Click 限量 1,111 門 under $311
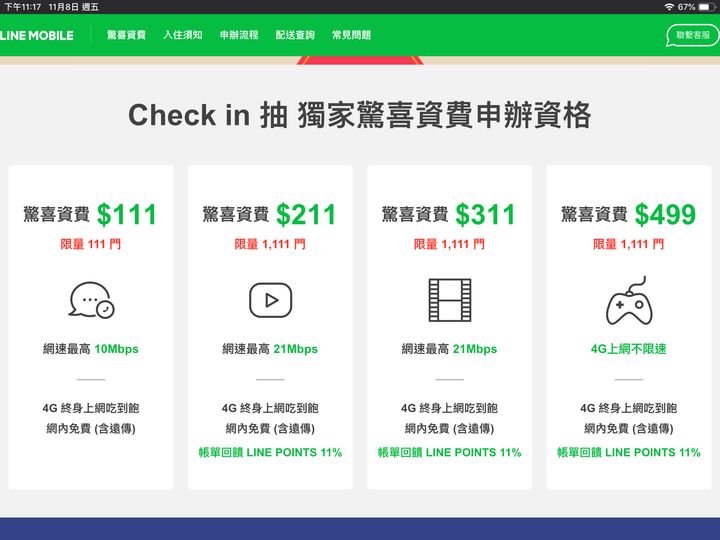Viewport: 720px width, 540px height. pyautogui.click(x=449, y=244)
